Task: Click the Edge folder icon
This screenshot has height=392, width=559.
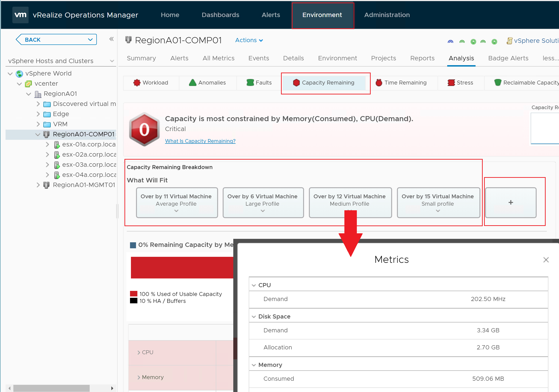Action: [47, 114]
